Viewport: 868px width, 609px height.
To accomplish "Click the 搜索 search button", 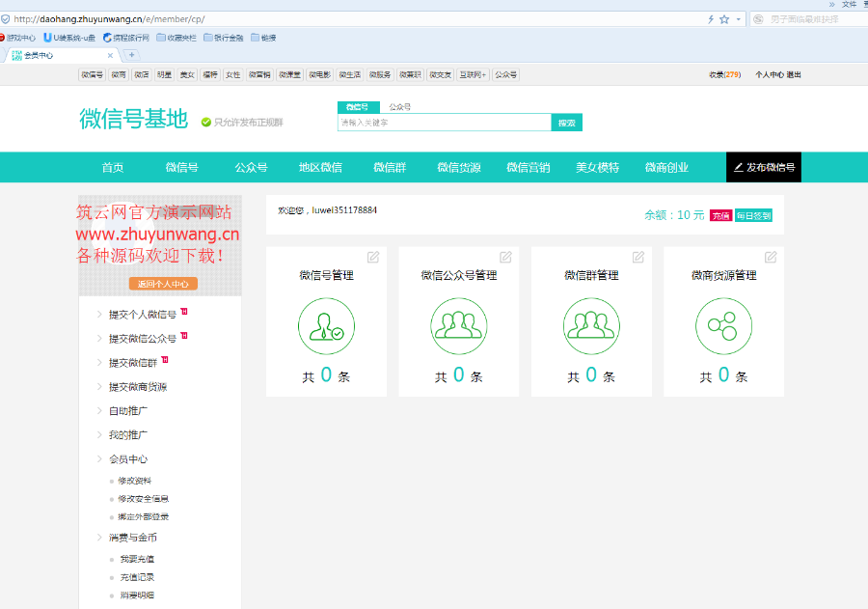I will (x=566, y=123).
